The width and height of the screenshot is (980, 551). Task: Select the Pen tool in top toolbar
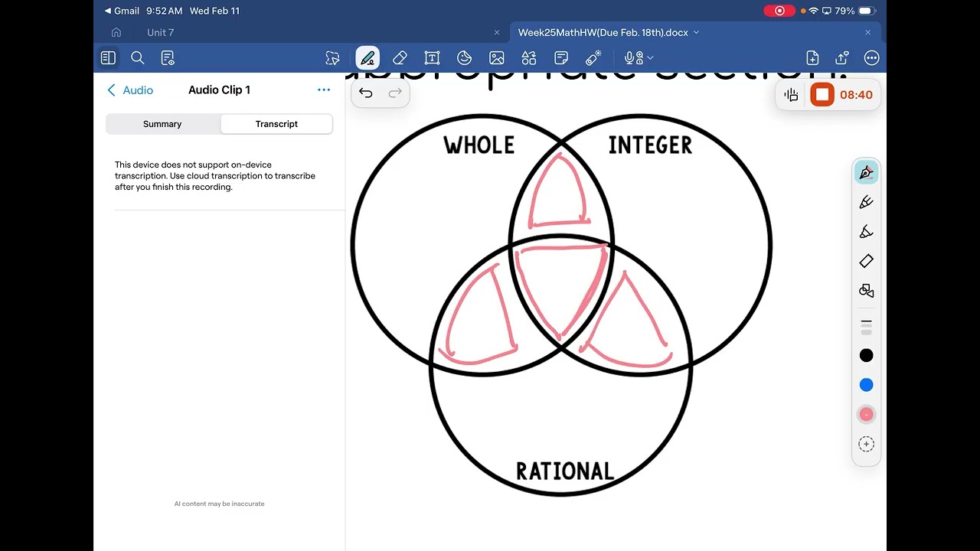point(367,58)
